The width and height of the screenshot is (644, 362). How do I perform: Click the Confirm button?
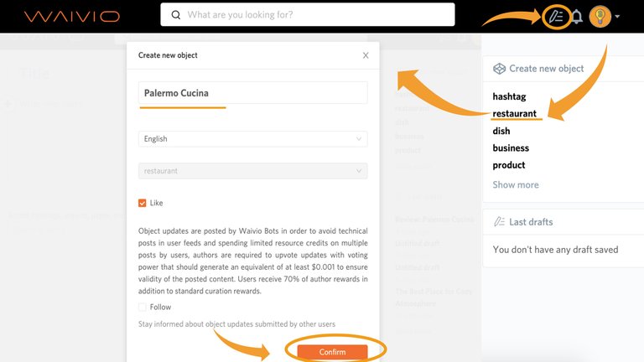[x=332, y=352]
